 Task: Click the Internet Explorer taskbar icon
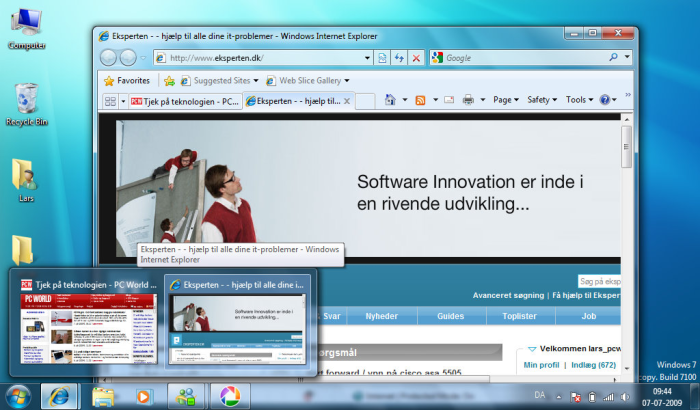(x=59, y=396)
